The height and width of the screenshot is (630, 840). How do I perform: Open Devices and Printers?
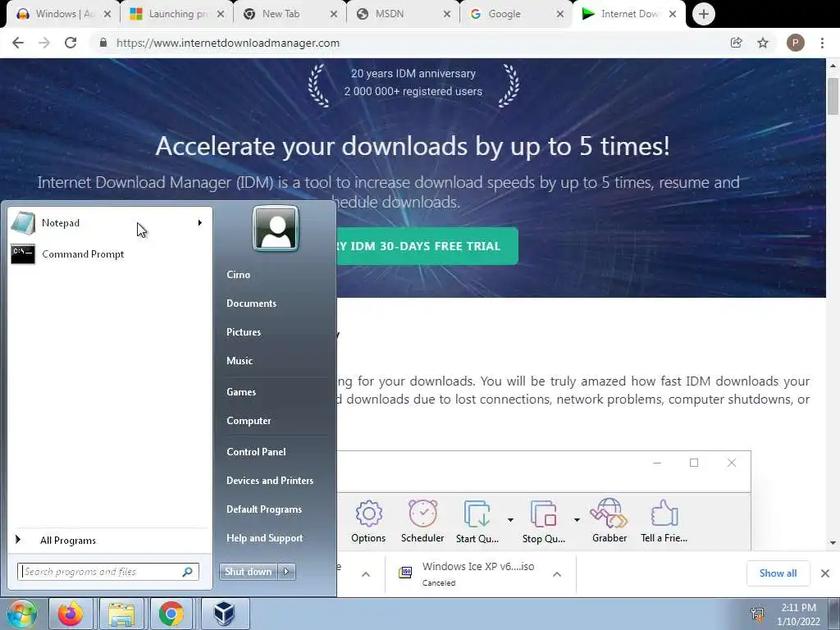(270, 481)
